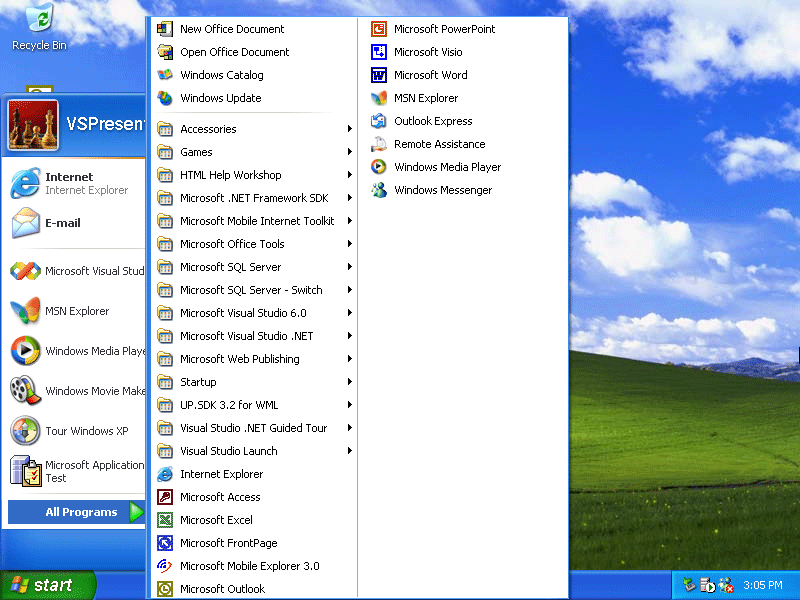Viewport: 800px width, 600px height.
Task: Click the Microsoft Outlook clock icon
Action: (x=165, y=589)
